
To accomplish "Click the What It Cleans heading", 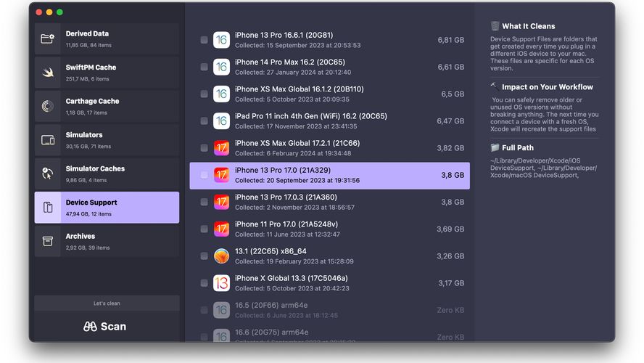I will 528,26.
